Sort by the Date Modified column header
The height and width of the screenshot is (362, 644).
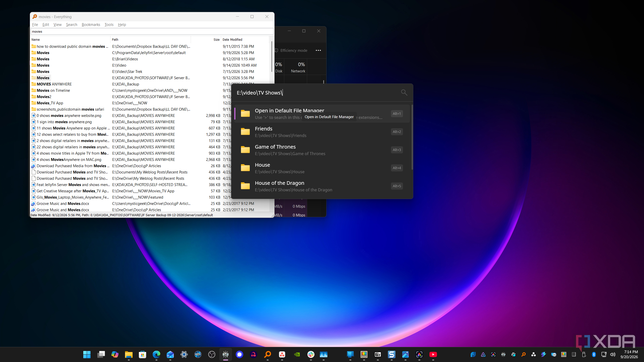click(245, 39)
